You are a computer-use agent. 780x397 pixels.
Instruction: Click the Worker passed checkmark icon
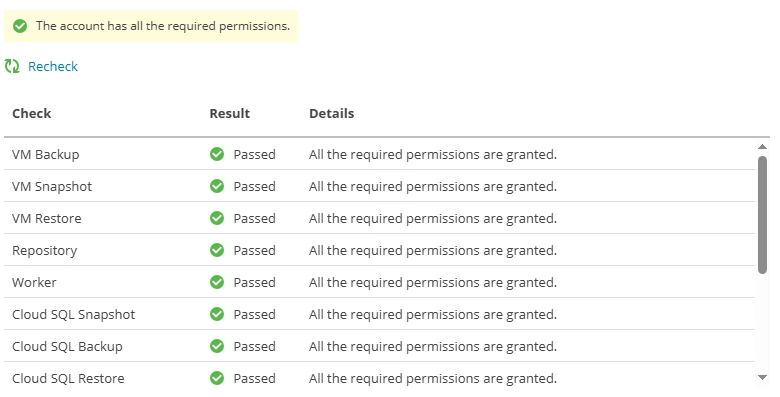(217, 282)
